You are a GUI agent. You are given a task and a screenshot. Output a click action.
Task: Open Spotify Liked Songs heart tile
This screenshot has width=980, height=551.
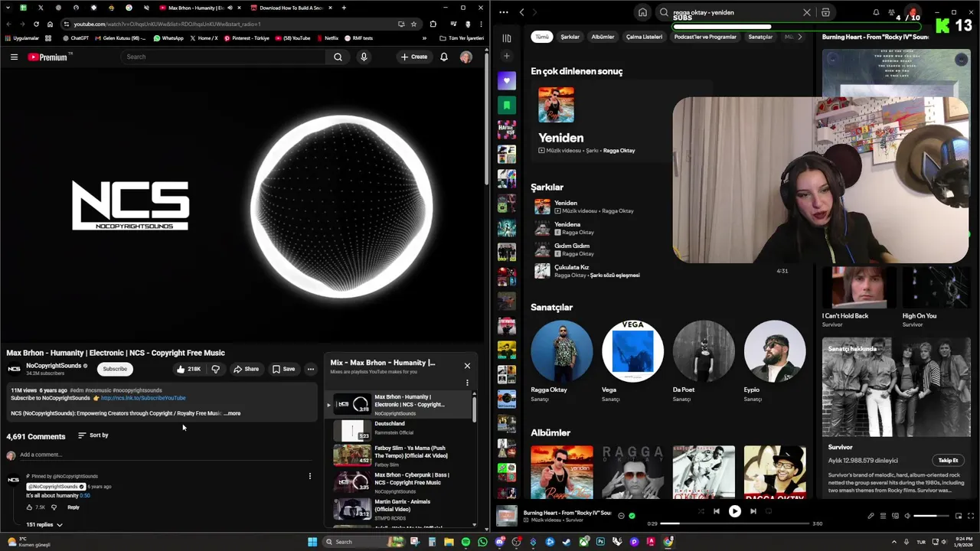(506, 80)
